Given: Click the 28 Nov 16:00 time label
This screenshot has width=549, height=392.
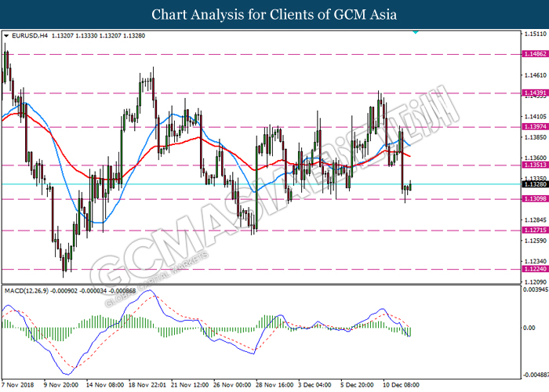Looking at the screenshot, I should click(x=274, y=385).
